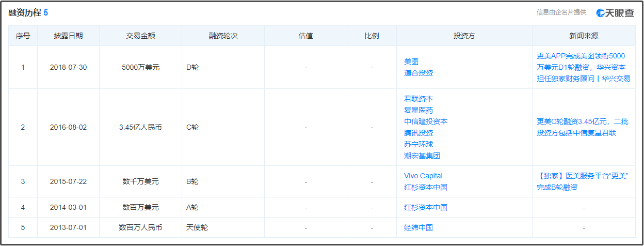Select date cell 2015-07-22
The image size is (644, 246).
click(68, 181)
